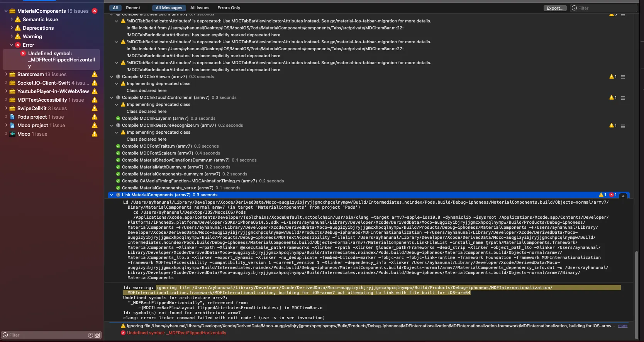Click the red error badge beside MaterialComponents
This screenshot has height=342, width=644.
pos(95,11)
